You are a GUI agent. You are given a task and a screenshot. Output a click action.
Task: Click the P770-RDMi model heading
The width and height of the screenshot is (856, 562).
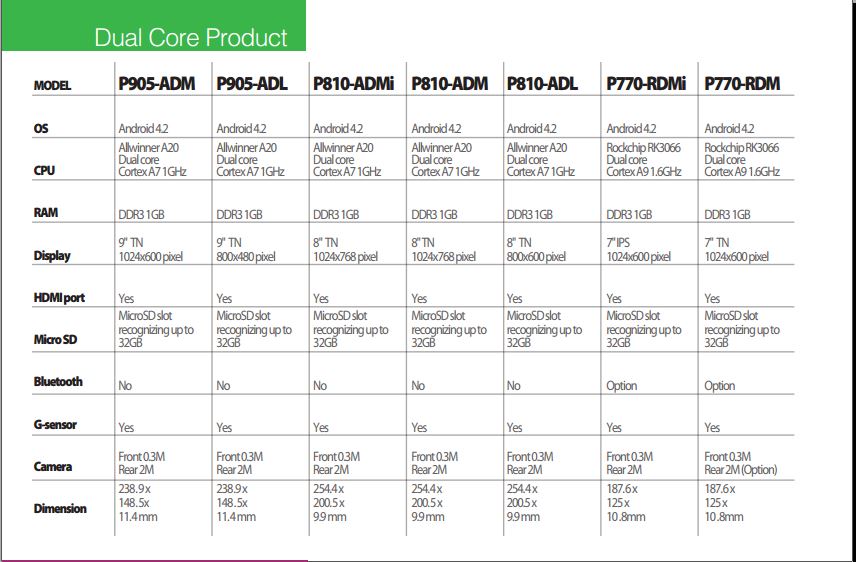coord(646,84)
